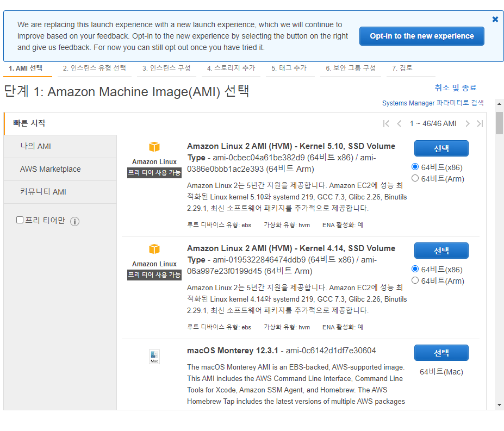Image resolution: width=504 pixels, height=431 pixels.
Task: Enable the 프리 티어만 checkbox
Action: pyautogui.click(x=20, y=220)
